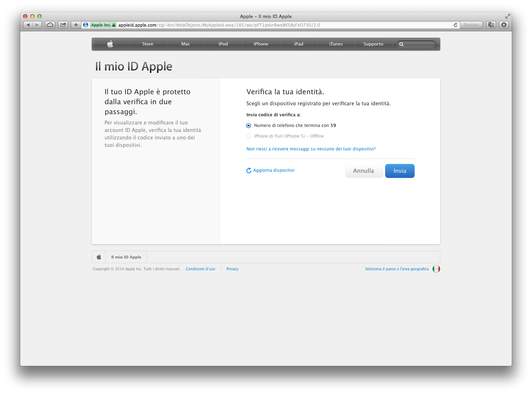Open the iPad section in the navbar
The width and height of the screenshot is (532, 394).
299,44
